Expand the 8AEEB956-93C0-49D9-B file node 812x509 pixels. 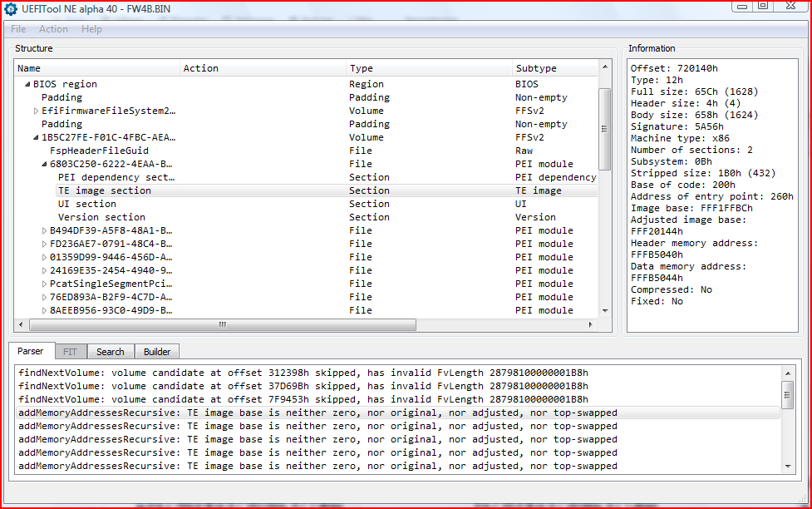[44, 310]
